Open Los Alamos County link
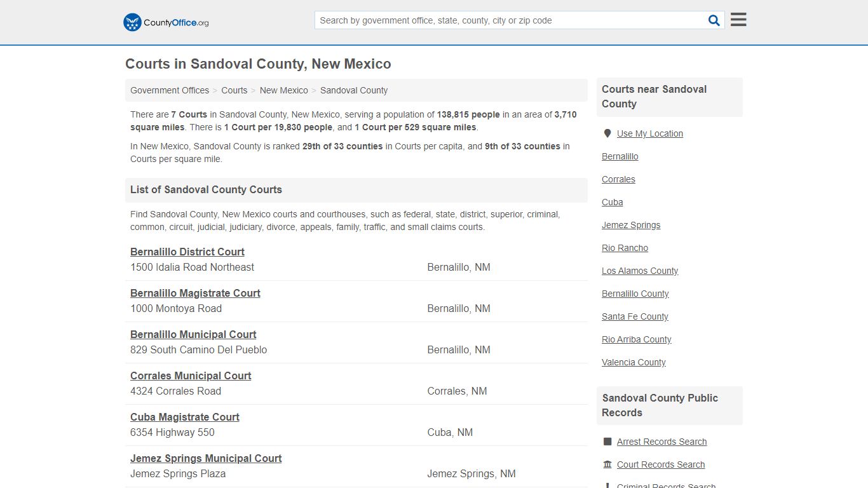The height and width of the screenshot is (488, 868). point(640,271)
